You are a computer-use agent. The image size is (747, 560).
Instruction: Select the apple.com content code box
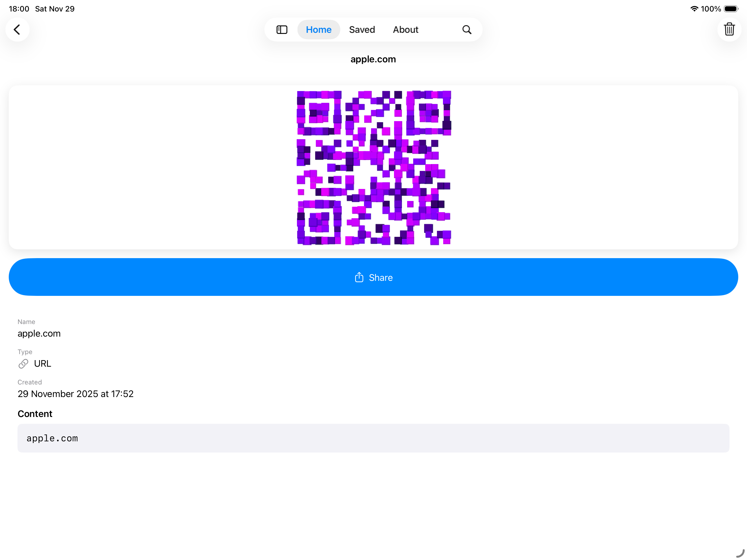pos(373,438)
